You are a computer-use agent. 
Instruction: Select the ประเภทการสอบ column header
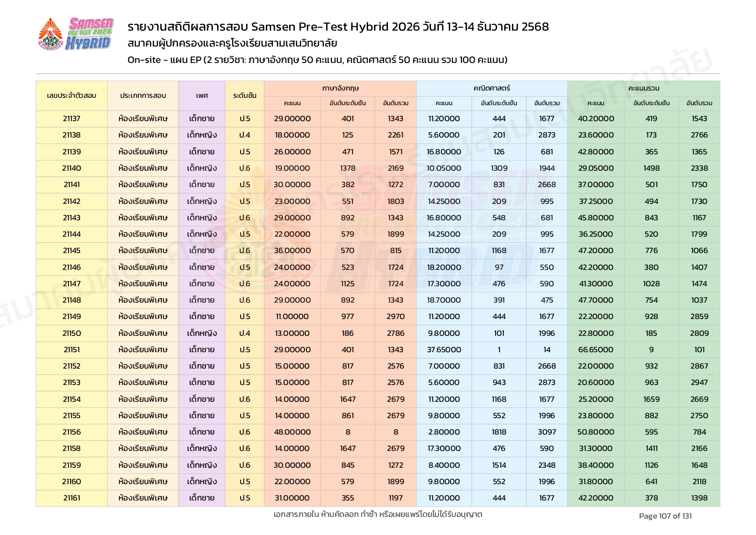click(x=143, y=96)
